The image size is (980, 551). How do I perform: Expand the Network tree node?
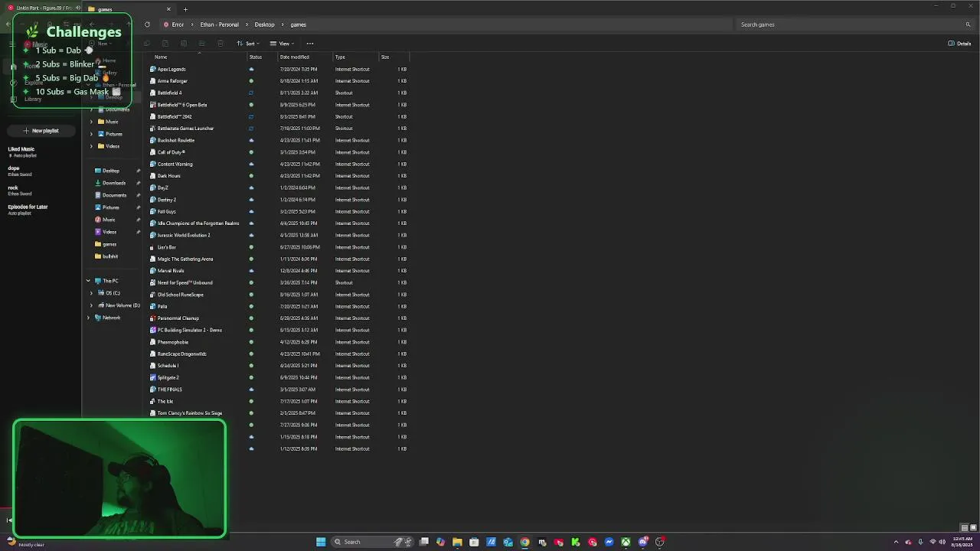coord(88,318)
